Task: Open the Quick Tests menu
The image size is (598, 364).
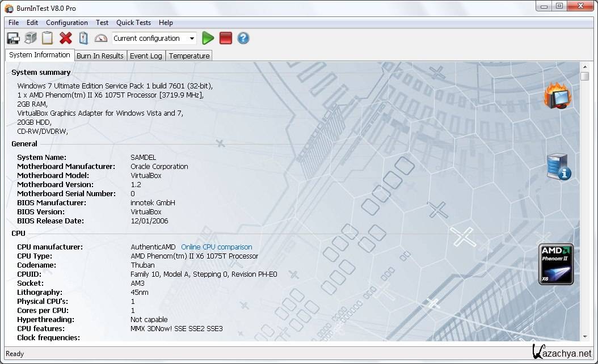Action: click(133, 23)
